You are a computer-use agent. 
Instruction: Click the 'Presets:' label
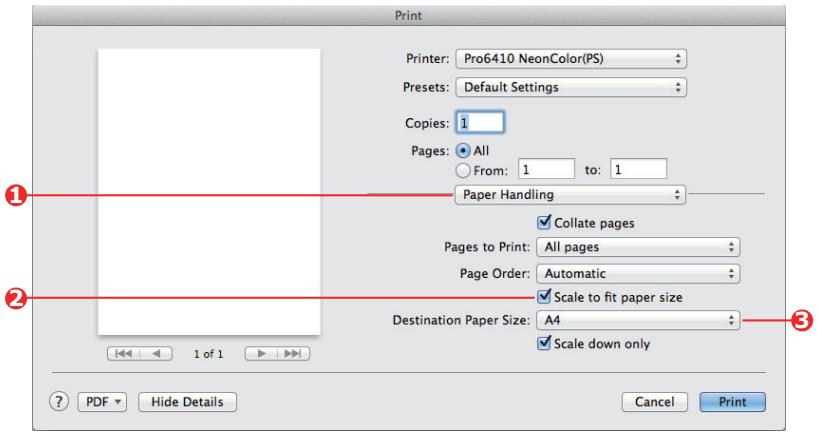coord(426,87)
